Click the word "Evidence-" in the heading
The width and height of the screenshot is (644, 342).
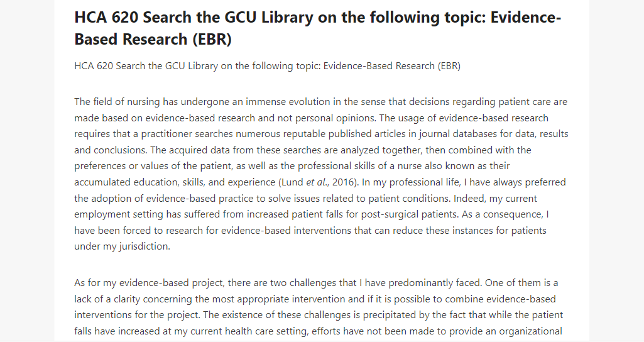point(526,18)
